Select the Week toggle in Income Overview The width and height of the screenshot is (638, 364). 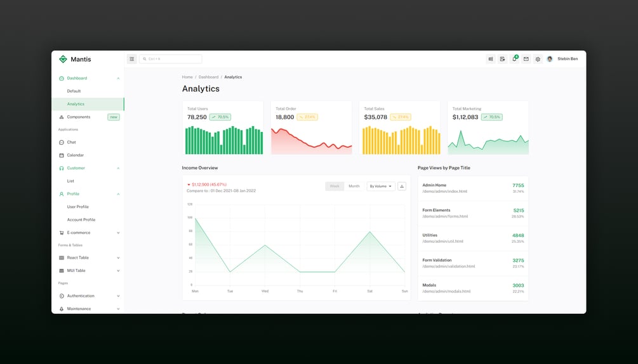[335, 186]
